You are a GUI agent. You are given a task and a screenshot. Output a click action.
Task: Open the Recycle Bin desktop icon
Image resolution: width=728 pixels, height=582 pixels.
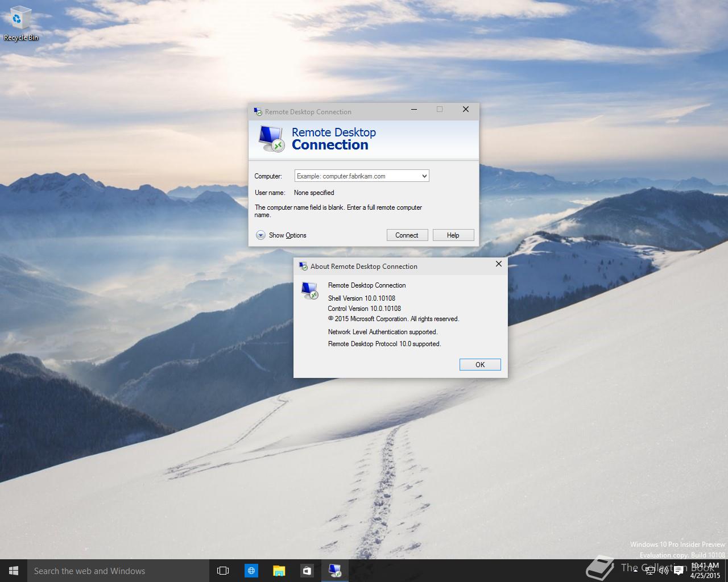coord(20,24)
